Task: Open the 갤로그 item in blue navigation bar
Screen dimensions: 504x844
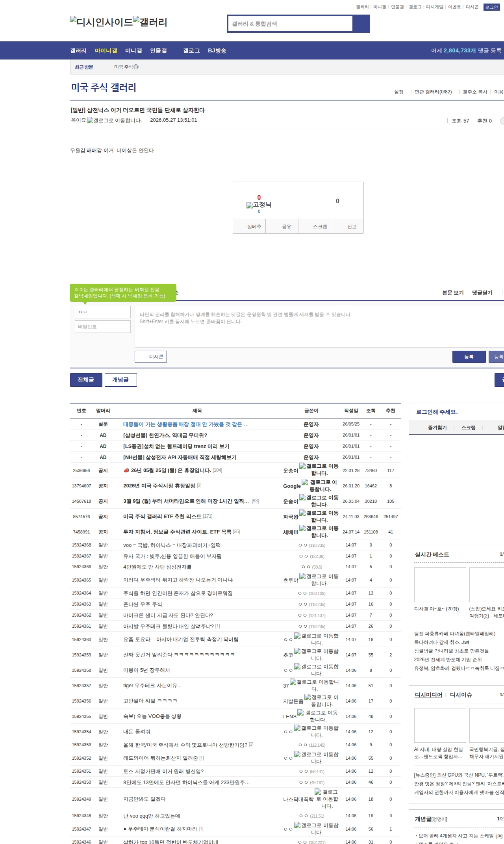Action: [x=191, y=50]
